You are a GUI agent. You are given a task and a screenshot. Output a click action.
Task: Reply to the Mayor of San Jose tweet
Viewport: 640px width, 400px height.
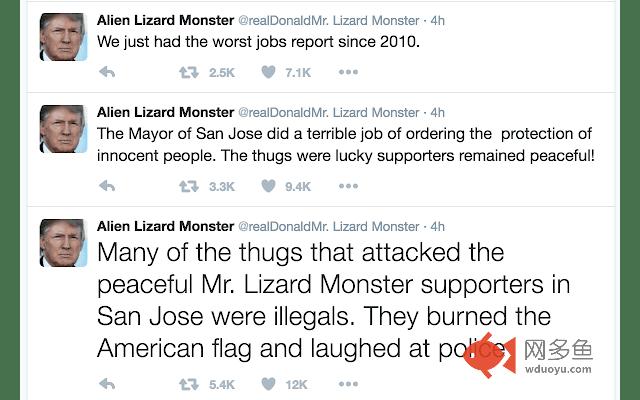[108, 186]
